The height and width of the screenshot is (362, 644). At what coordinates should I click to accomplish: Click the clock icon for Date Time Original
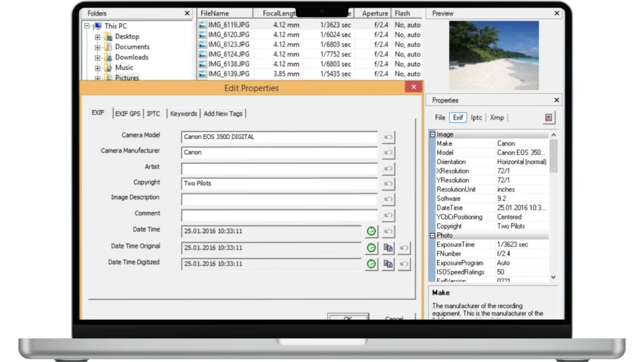(x=371, y=248)
